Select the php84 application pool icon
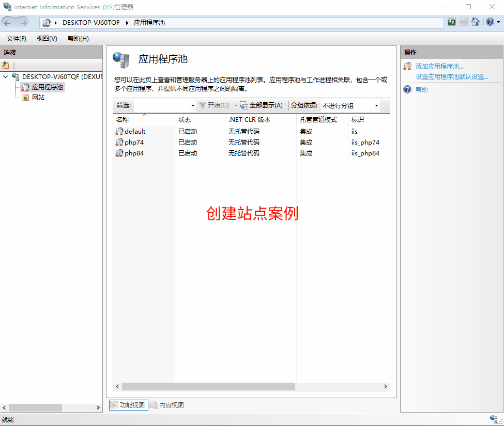 (119, 153)
